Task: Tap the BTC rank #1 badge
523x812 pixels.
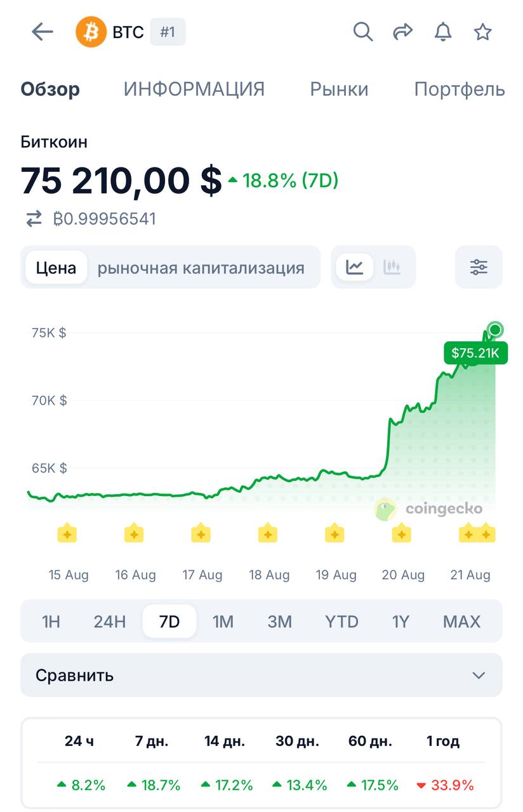Action: tap(168, 32)
